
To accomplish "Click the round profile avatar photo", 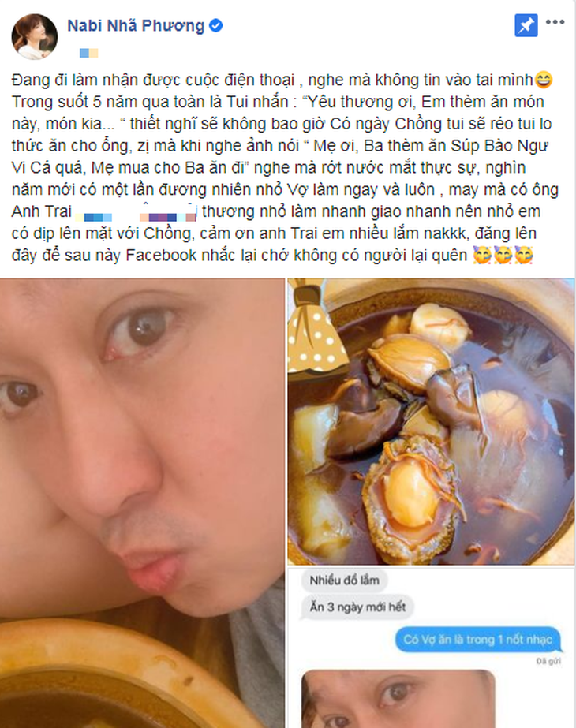I will 35,37.
